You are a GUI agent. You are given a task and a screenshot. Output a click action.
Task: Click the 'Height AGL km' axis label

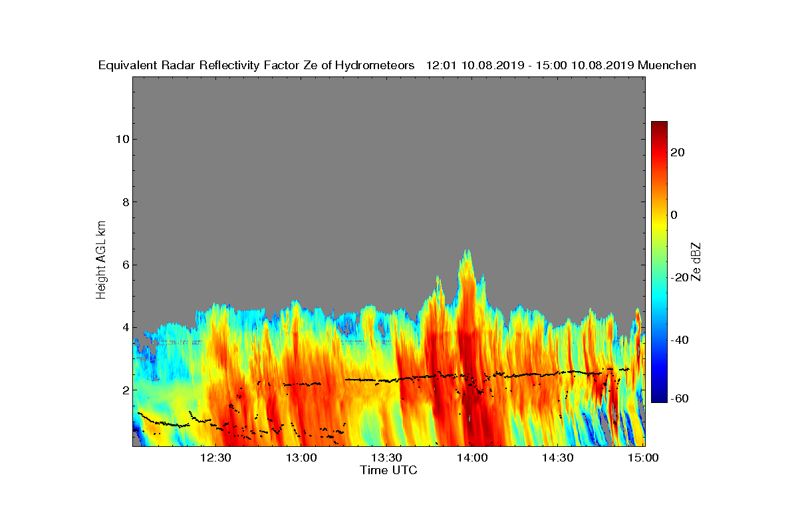[x=101, y=261]
